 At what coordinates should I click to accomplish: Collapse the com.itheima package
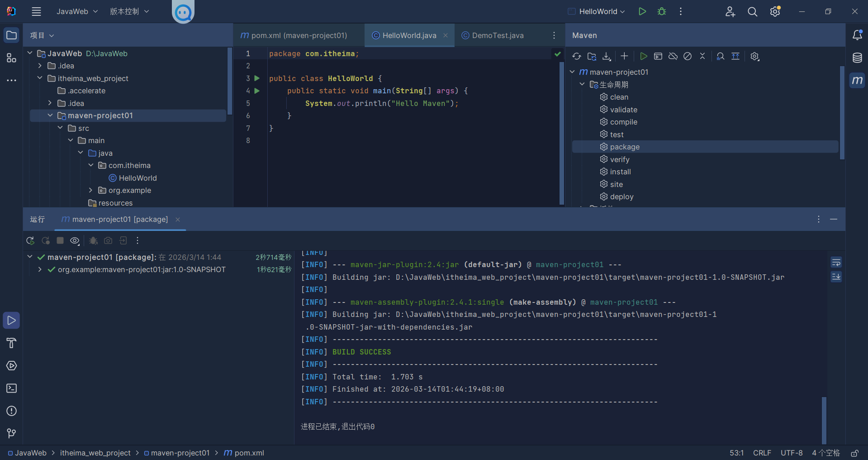(x=90, y=165)
